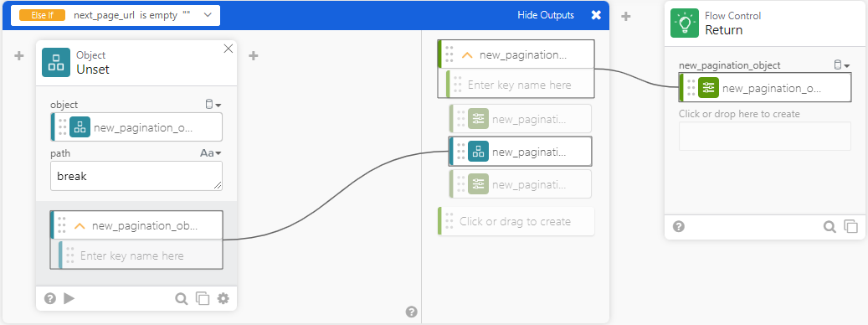Viewport: 868px width, 325px height.
Task: Open the path field Aa type dropdown
Action: 210,153
